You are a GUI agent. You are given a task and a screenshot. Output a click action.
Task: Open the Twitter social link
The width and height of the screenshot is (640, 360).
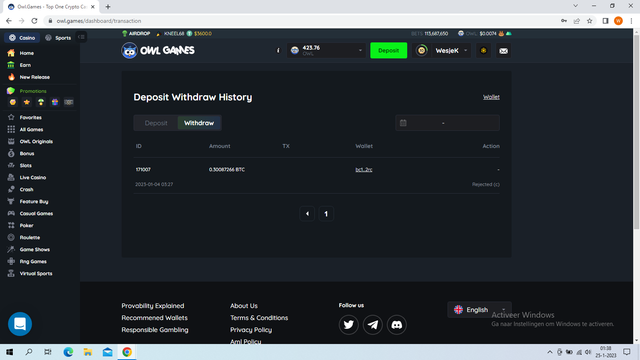349,325
